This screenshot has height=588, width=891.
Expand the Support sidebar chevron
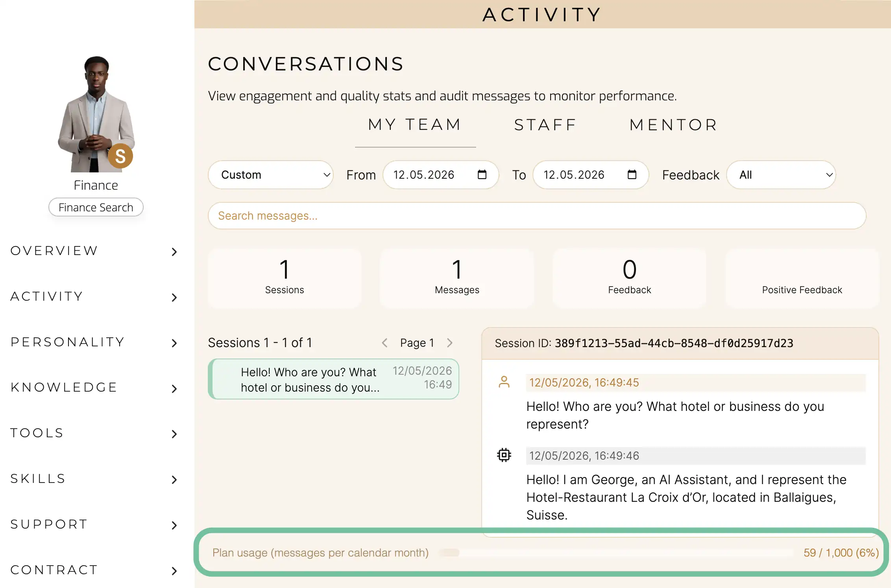(174, 525)
